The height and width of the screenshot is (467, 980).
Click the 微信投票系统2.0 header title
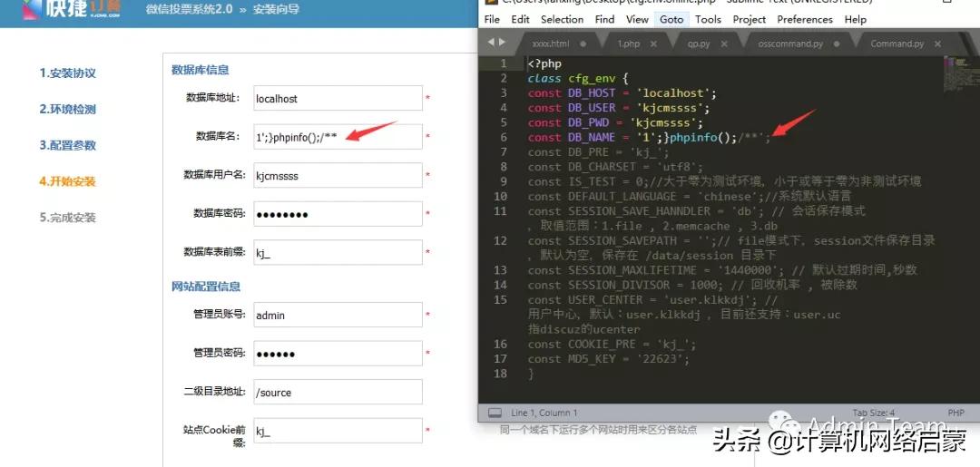(x=190, y=9)
